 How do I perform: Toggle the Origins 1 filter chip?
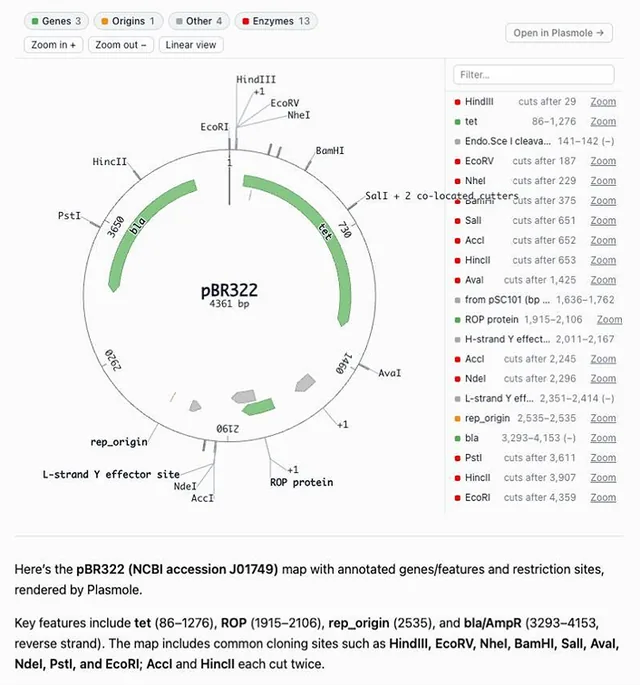(x=128, y=21)
